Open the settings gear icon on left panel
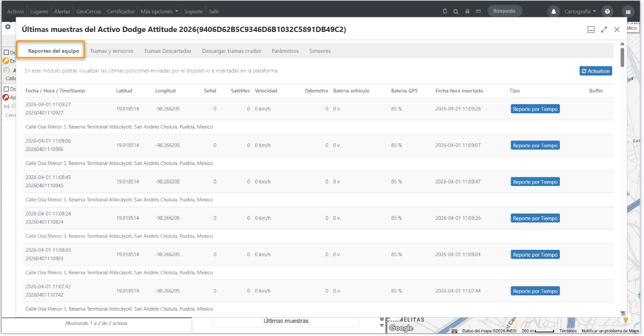This screenshot has width=644, height=336. point(8,27)
